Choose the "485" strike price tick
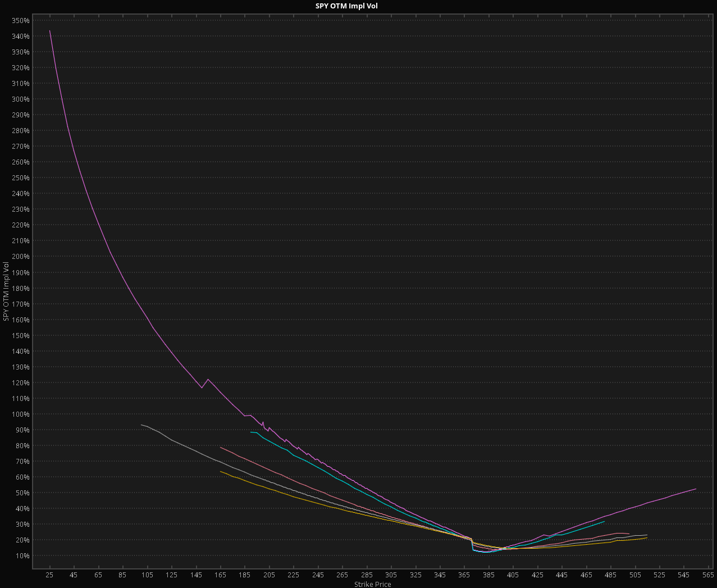This screenshot has height=588, width=717. tap(611, 576)
